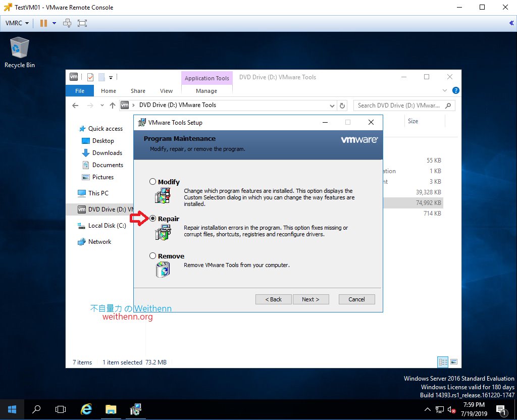This screenshot has width=517, height=420.
Task: Switch to the View ribbon tab
Action: coord(166,90)
